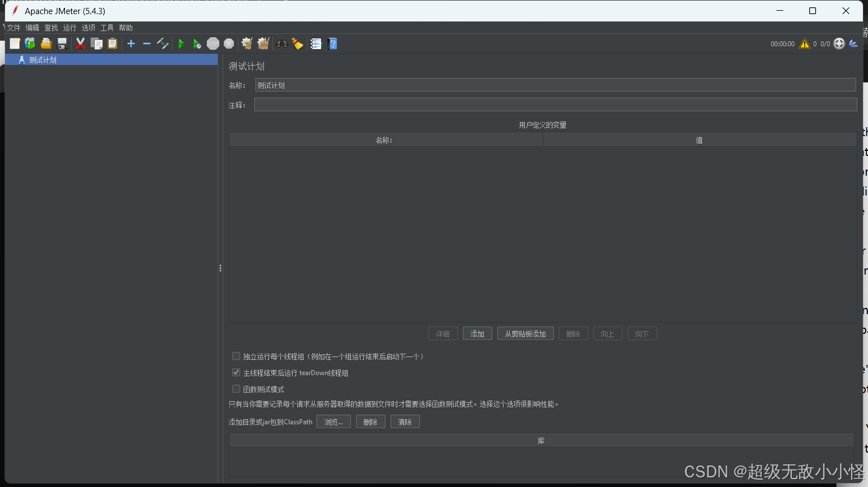868x487 pixels.
Task: Click the Copy icon in toolbar
Action: [97, 44]
